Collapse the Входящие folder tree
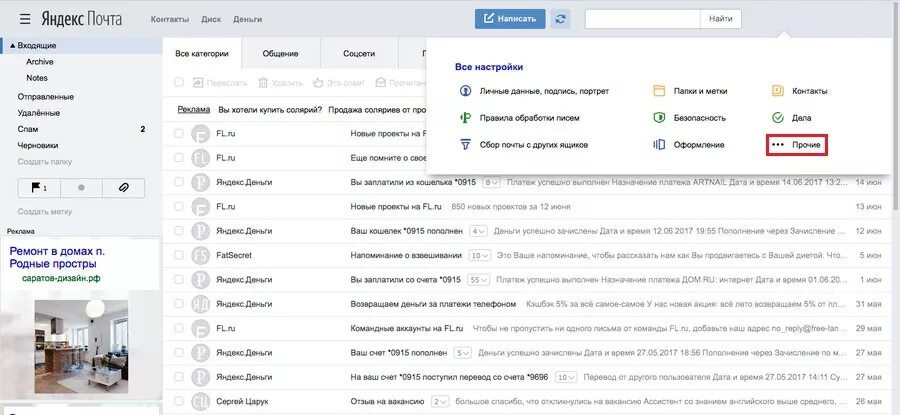The image size is (900, 415). (13, 45)
